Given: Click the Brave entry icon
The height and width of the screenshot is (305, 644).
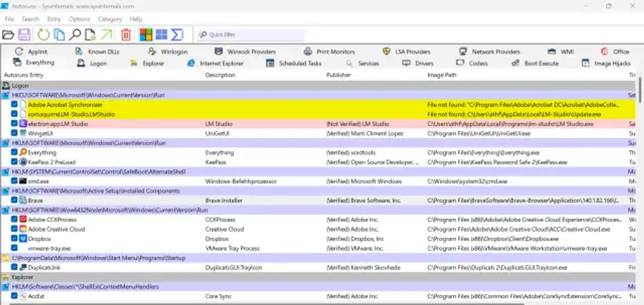Looking at the screenshot, I should click(x=23, y=200).
